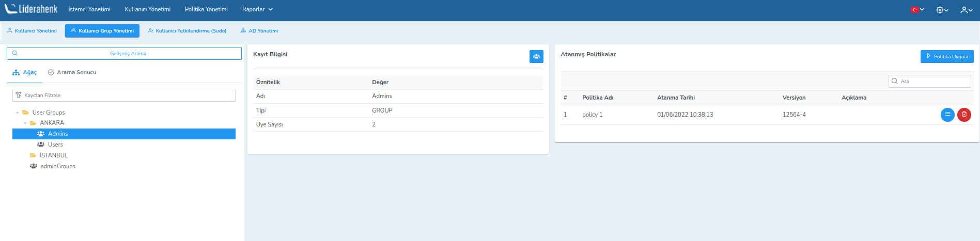The height and width of the screenshot is (241, 980).
Task: Click the group members icon in Kayıt Bilgisi
Action: 536,56
